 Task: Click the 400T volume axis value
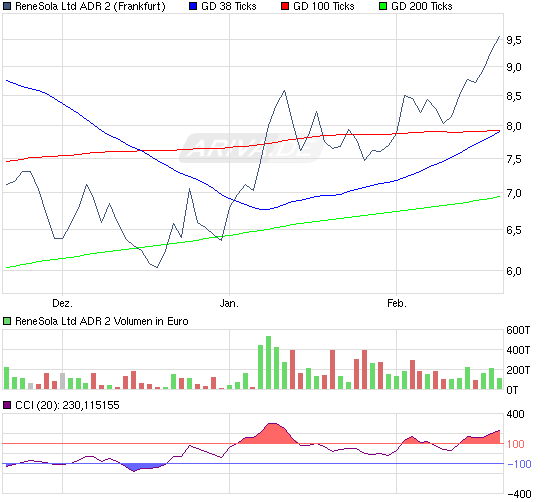click(518, 350)
